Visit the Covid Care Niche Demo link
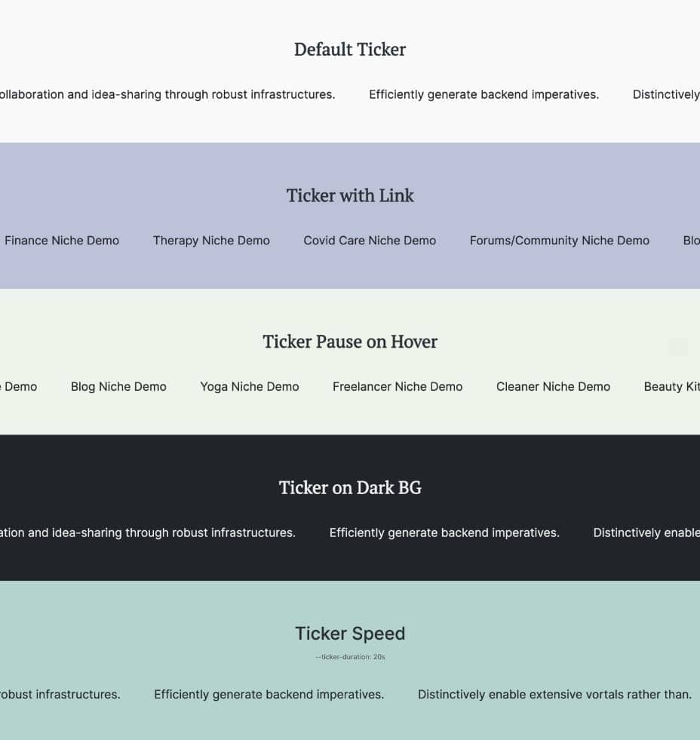 [x=370, y=241]
